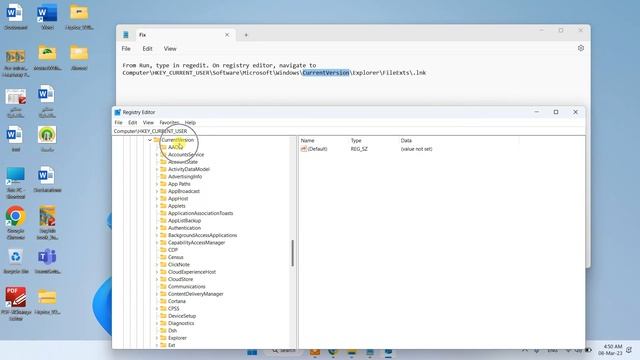Select the ApplicationAssociationToasts key
The image size is (640, 360).
pyautogui.click(x=200, y=213)
